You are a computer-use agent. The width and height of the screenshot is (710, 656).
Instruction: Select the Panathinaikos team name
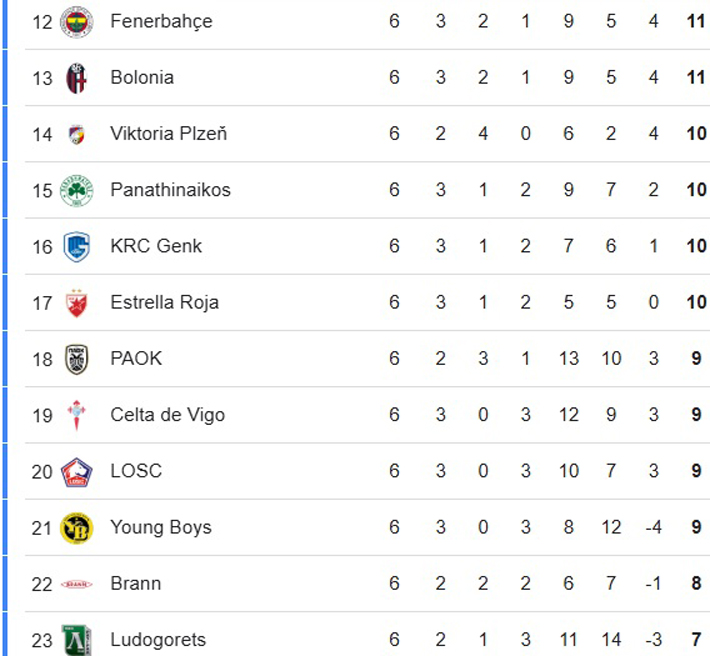tap(170, 190)
